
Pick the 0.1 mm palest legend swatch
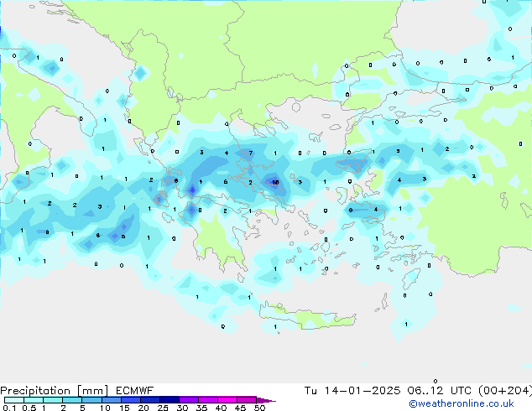point(13,400)
